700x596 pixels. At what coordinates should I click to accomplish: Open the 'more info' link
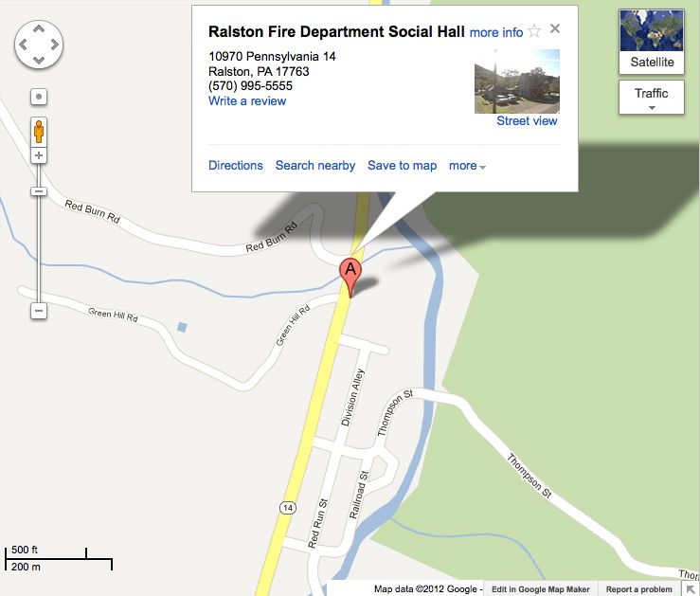point(496,32)
